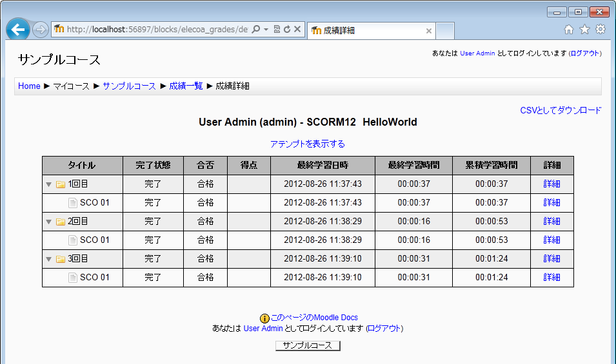Click the アテンプトを表示する link
616x364 pixels.
click(308, 144)
